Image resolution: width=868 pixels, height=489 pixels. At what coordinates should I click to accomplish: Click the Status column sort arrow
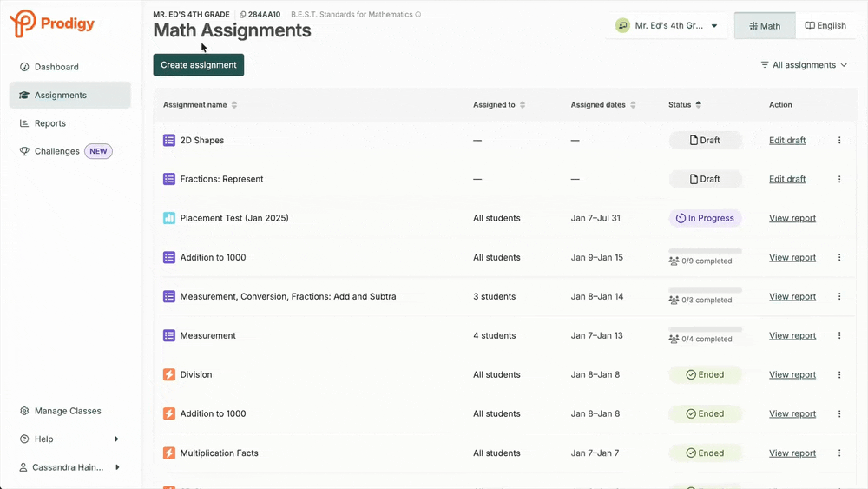[699, 105]
